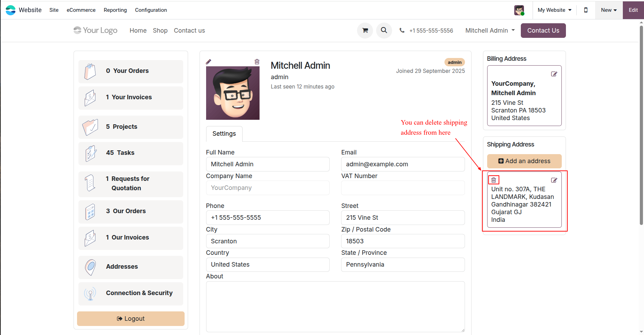This screenshot has height=335, width=644.
Task: Delete profile picture with trash icon
Action: pyautogui.click(x=257, y=62)
